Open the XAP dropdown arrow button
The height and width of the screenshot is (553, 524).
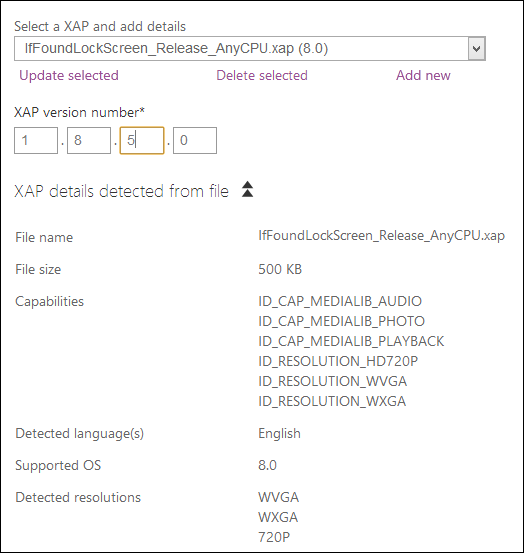pos(476,48)
